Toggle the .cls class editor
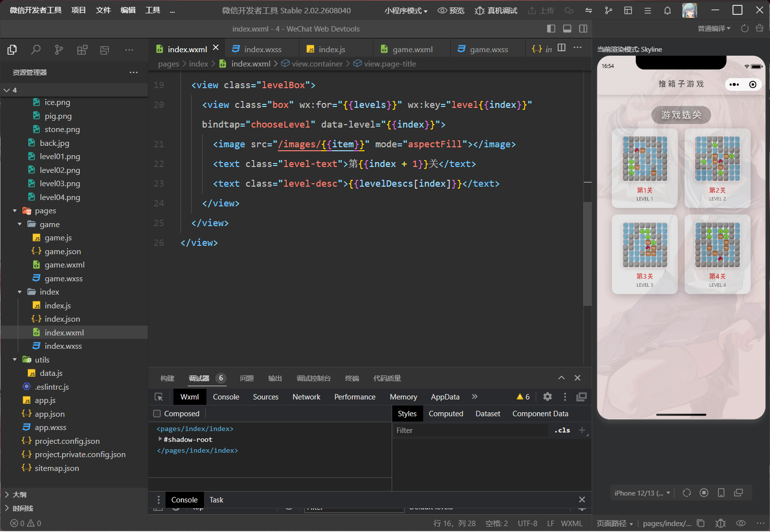The width and height of the screenshot is (770, 532). click(562, 430)
